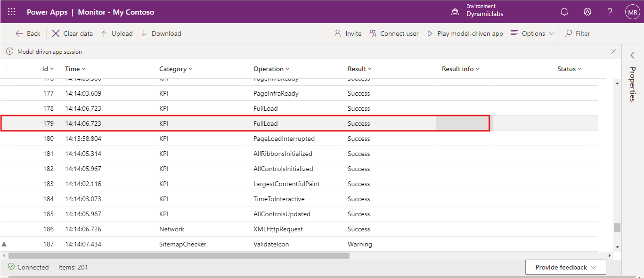Screen dimensions: 644x278
Task: Click Upload in the toolbar
Action: pos(116,33)
